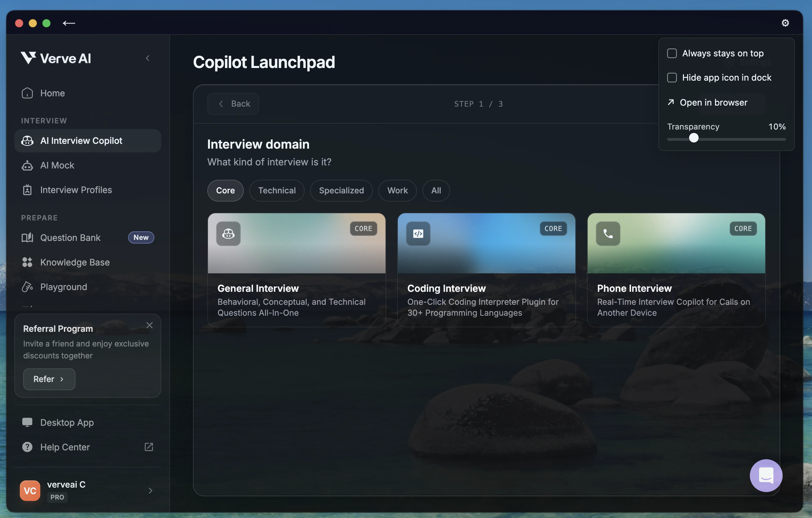This screenshot has height=518, width=812.
Task: Click the gear settings icon in title bar
Action: pyautogui.click(x=785, y=23)
